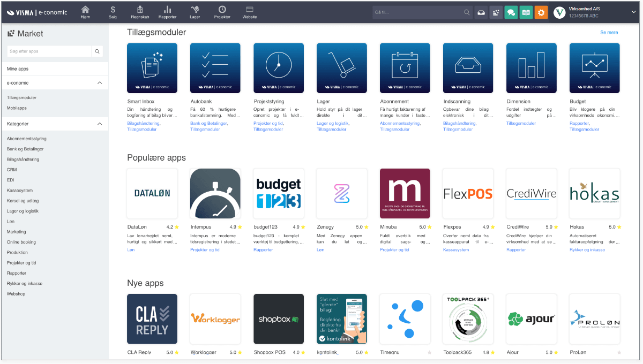Select Kørsel og udlæg category
This screenshot has width=643, height=364.
pyautogui.click(x=23, y=201)
